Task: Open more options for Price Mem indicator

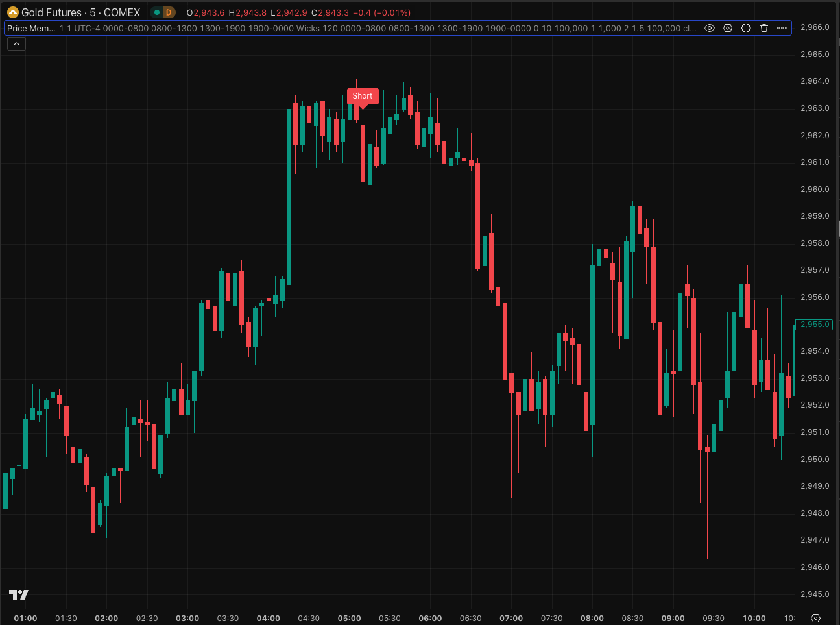Action: pyautogui.click(x=782, y=28)
